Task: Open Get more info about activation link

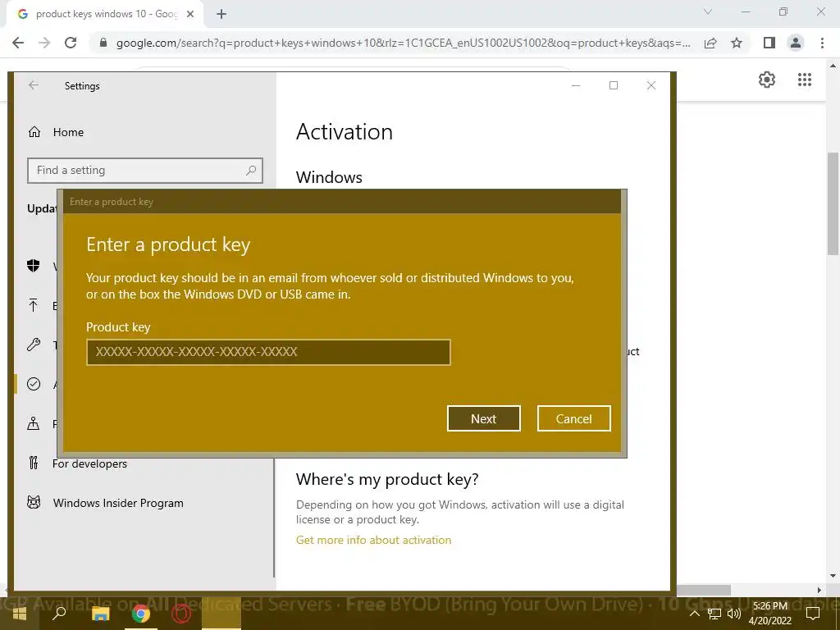Action: (373, 540)
